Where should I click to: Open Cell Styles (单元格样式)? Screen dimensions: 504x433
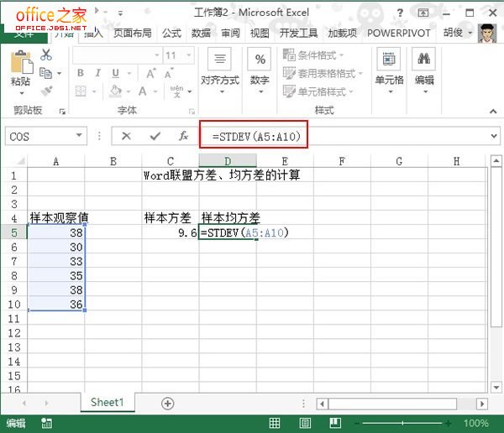tap(318, 91)
